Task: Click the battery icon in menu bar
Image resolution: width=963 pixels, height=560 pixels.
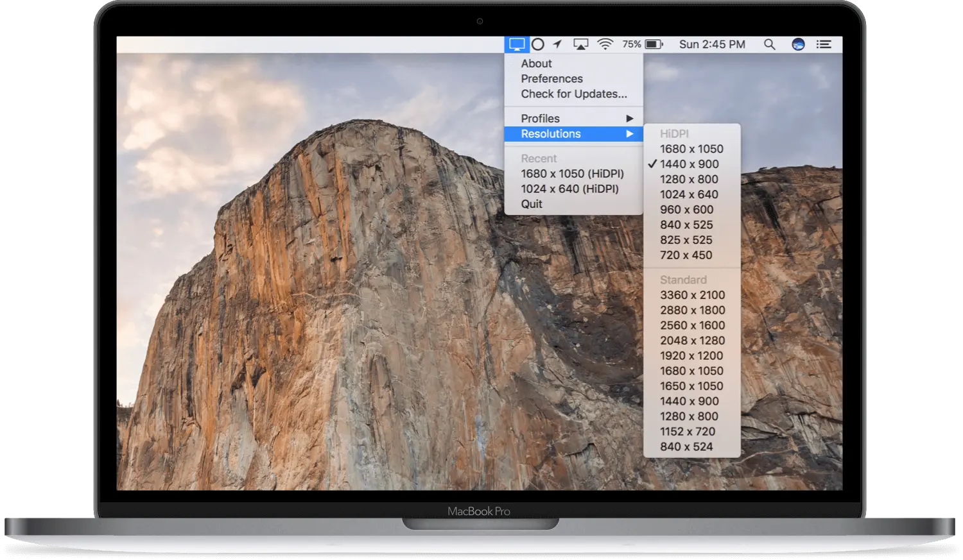Action: pyautogui.click(x=654, y=44)
